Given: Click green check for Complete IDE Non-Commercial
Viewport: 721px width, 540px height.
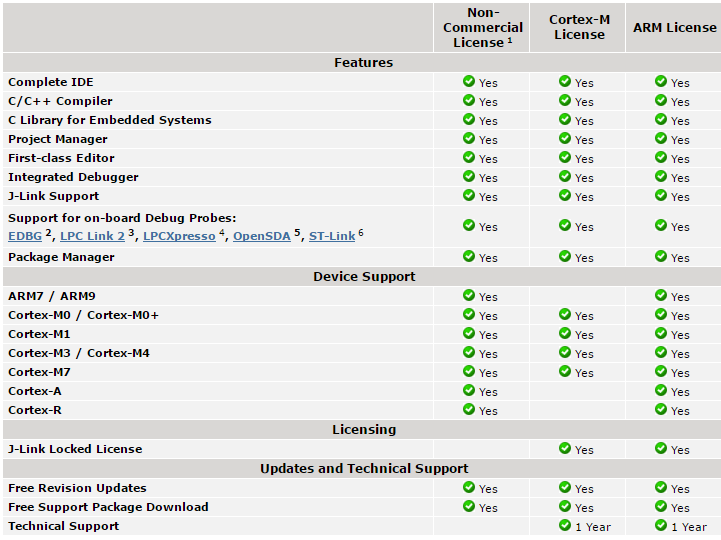Looking at the screenshot, I should coord(469,82).
